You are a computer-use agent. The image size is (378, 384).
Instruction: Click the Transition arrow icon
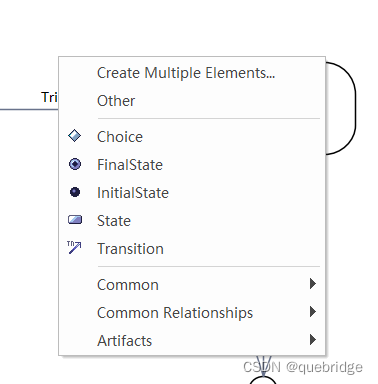tap(74, 248)
